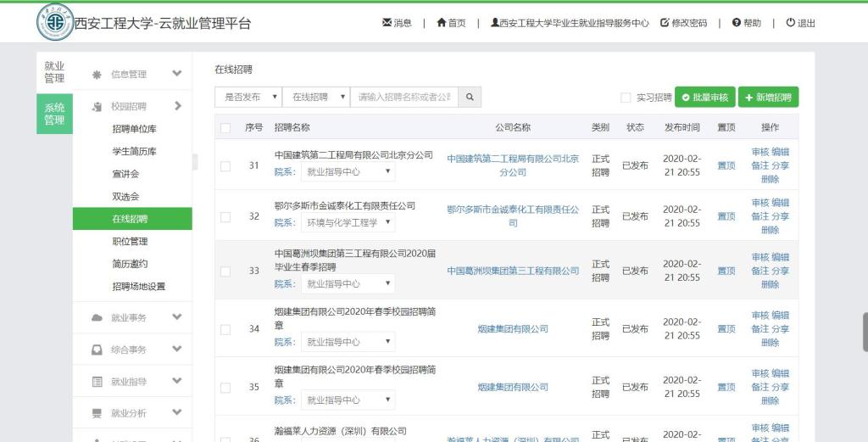
Task: Open 宣讲会 in sidebar
Action: point(125,174)
